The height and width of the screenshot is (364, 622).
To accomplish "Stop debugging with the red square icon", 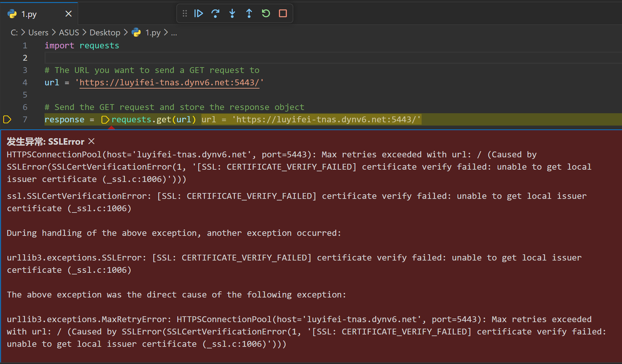I will pyautogui.click(x=283, y=14).
